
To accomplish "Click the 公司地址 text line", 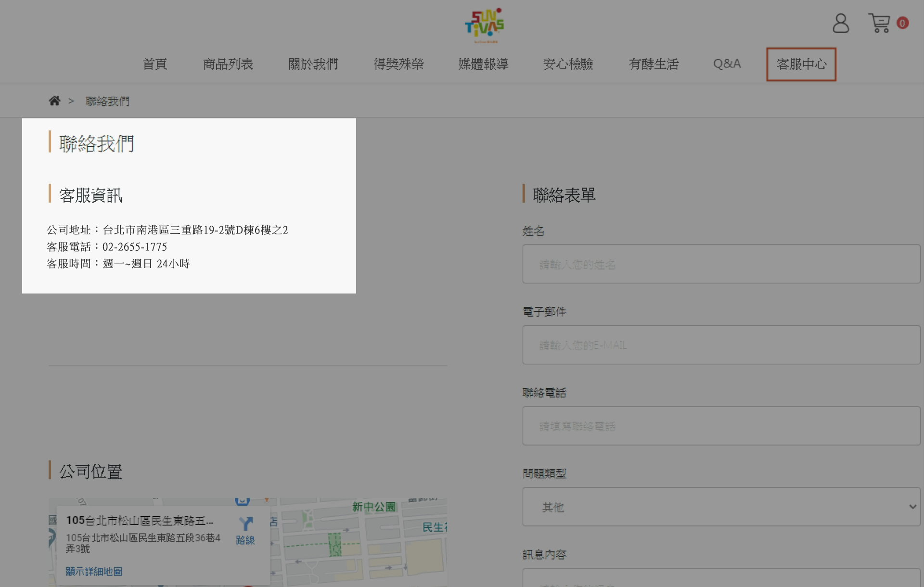I will (x=167, y=230).
